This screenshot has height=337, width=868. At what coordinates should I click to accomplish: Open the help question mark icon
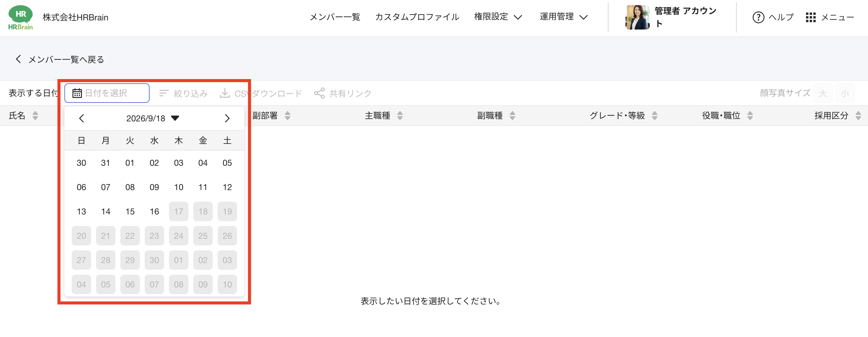[x=758, y=17]
